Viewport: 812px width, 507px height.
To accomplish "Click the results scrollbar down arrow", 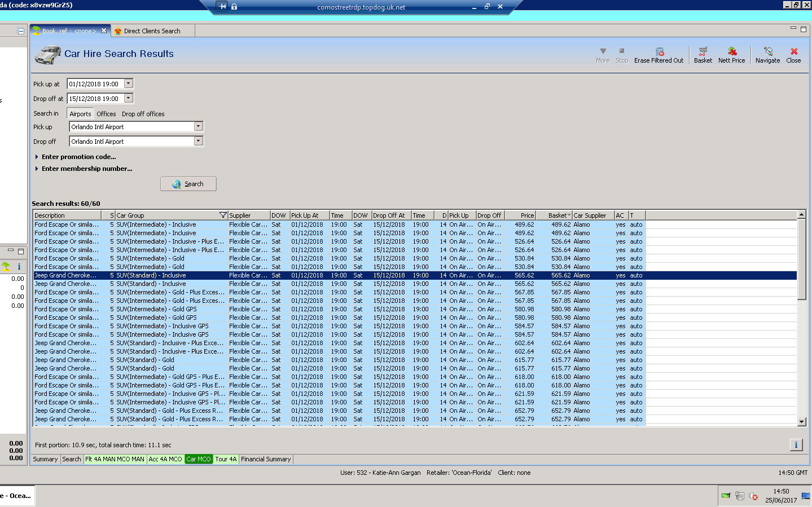I will pyautogui.click(x=801, y=421).
